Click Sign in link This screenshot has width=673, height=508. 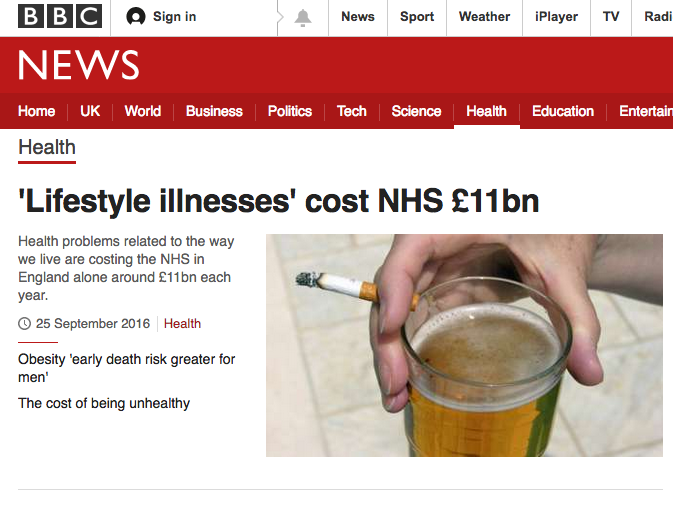click(x=174, y=17)
